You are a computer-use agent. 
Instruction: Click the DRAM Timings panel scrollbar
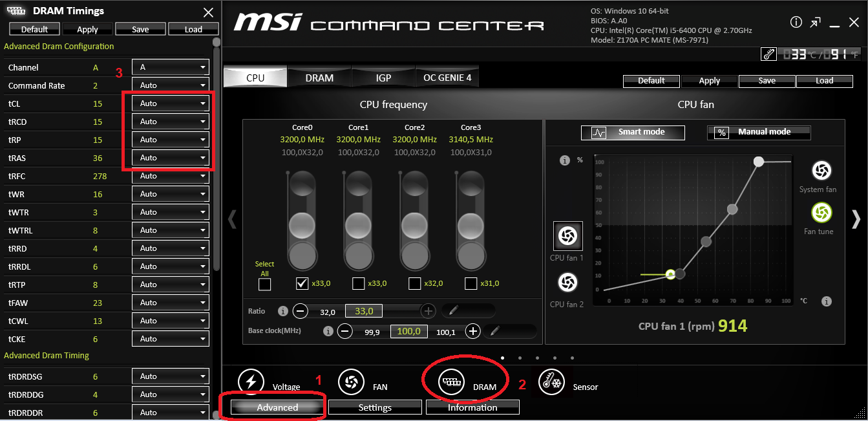pyautogui.click(x=217, y=155)
